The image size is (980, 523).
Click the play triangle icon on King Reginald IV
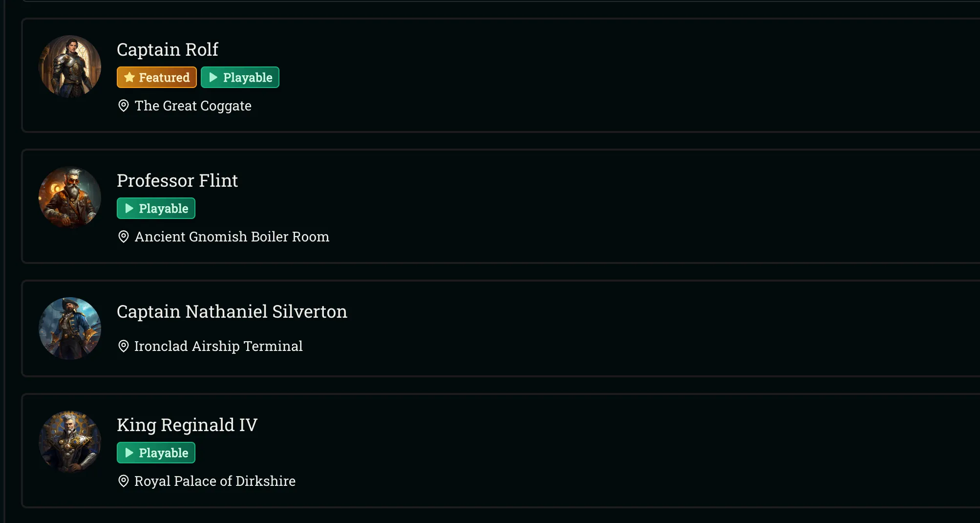129,453
